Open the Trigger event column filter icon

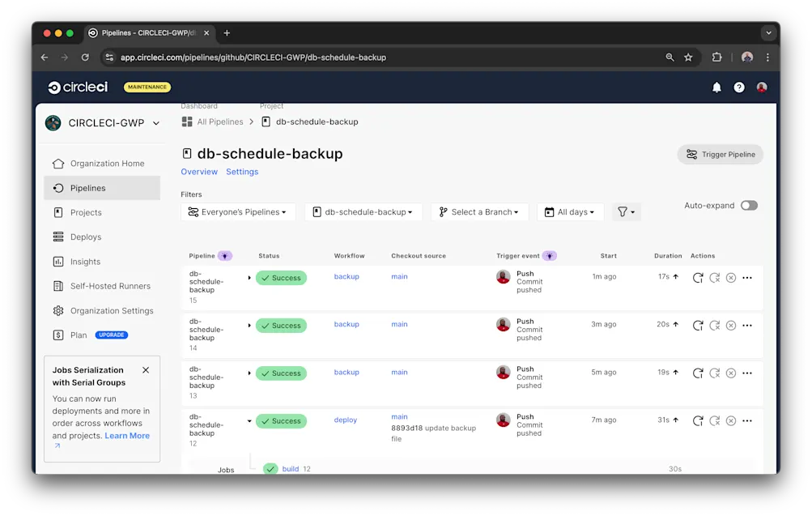tap(551, 255)
